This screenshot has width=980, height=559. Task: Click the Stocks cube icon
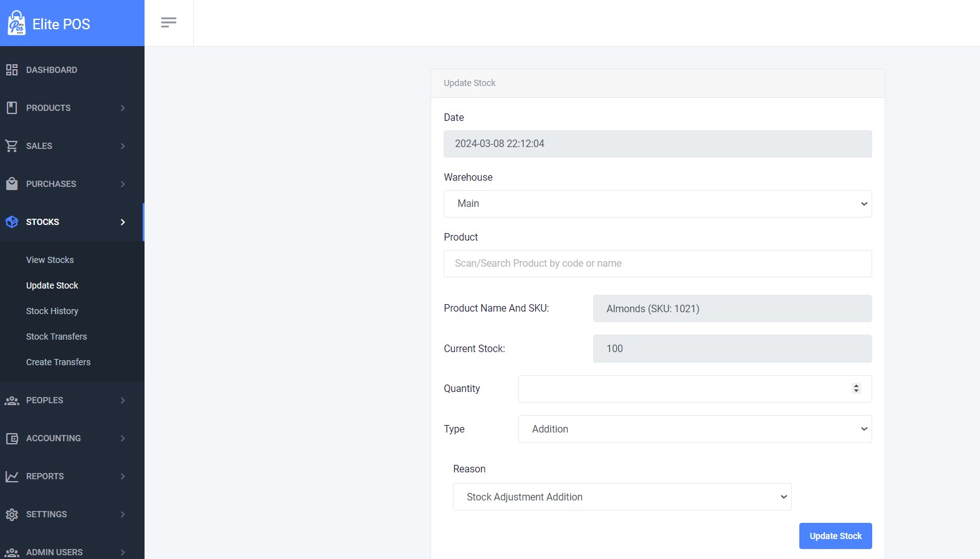tap(12, 222)
